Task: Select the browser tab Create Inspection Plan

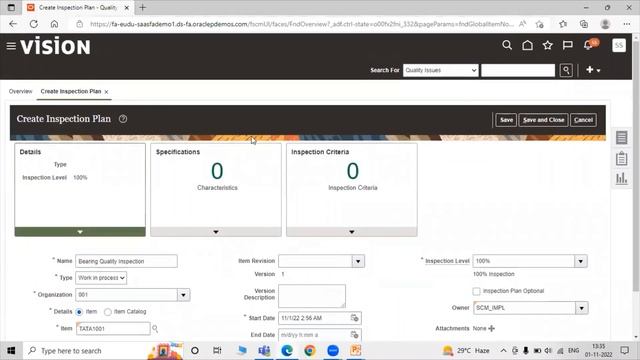Action: tap(78, 8)
